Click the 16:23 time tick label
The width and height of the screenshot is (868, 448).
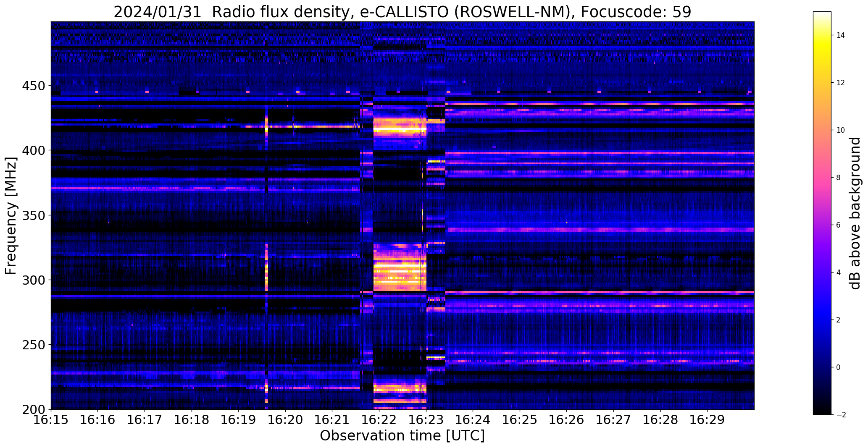(426, 419)
